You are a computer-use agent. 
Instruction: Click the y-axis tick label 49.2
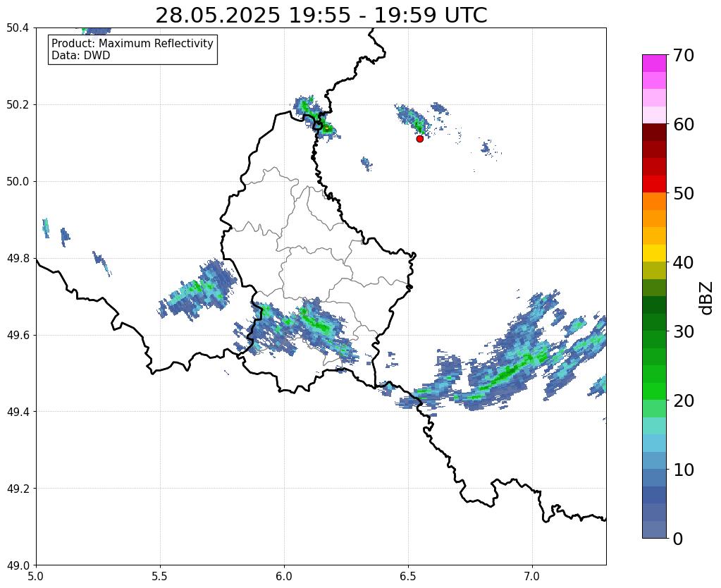[18, 488]
